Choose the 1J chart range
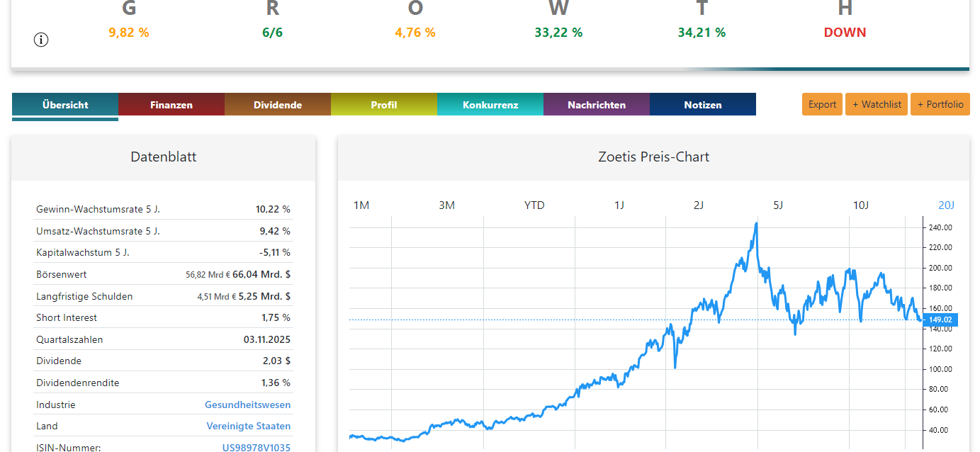 (619, 205)
